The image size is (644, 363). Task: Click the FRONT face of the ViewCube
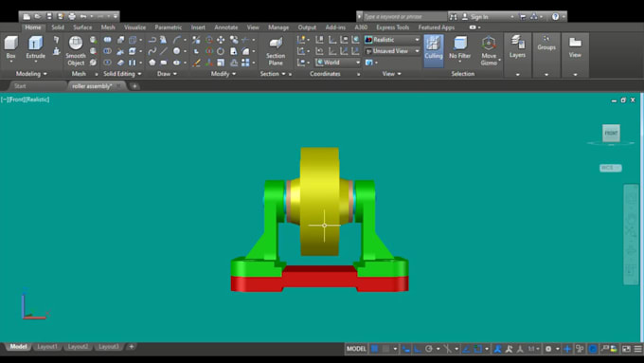click(611, 133)
